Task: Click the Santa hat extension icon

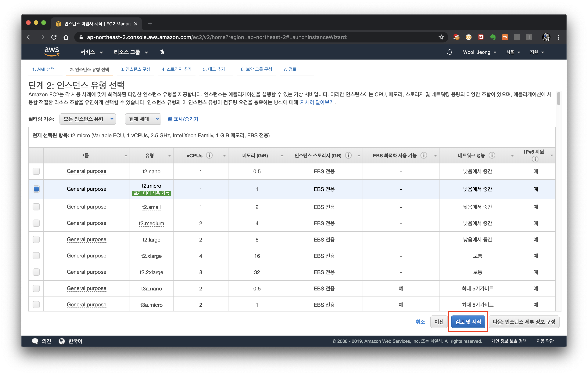Action: 456,37
